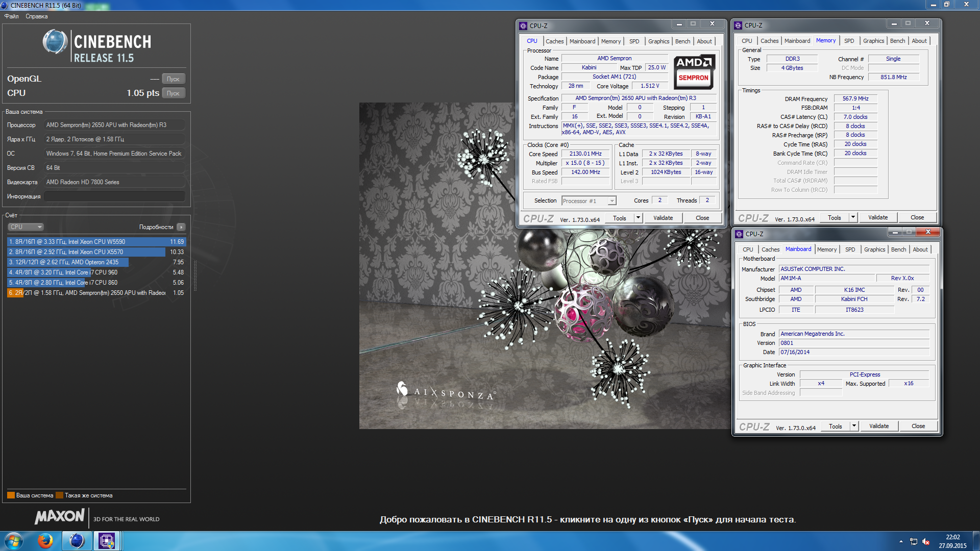Click Core Voltage value 1.512 V

point(650,86)
